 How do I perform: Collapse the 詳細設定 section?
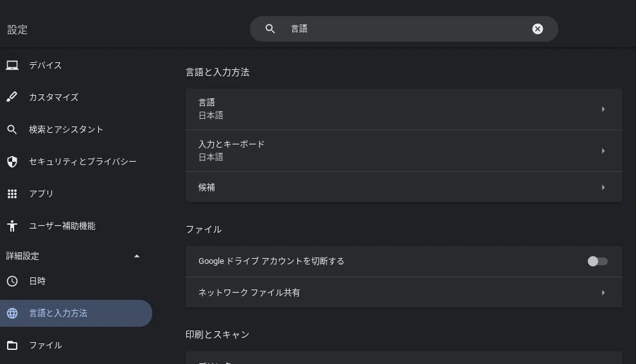(x=137, y=256)
